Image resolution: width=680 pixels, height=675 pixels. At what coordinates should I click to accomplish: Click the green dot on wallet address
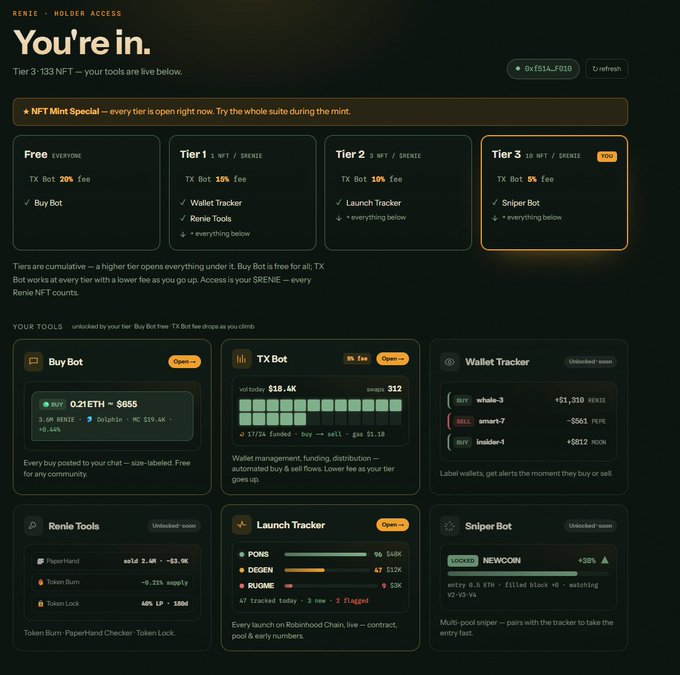518,69
